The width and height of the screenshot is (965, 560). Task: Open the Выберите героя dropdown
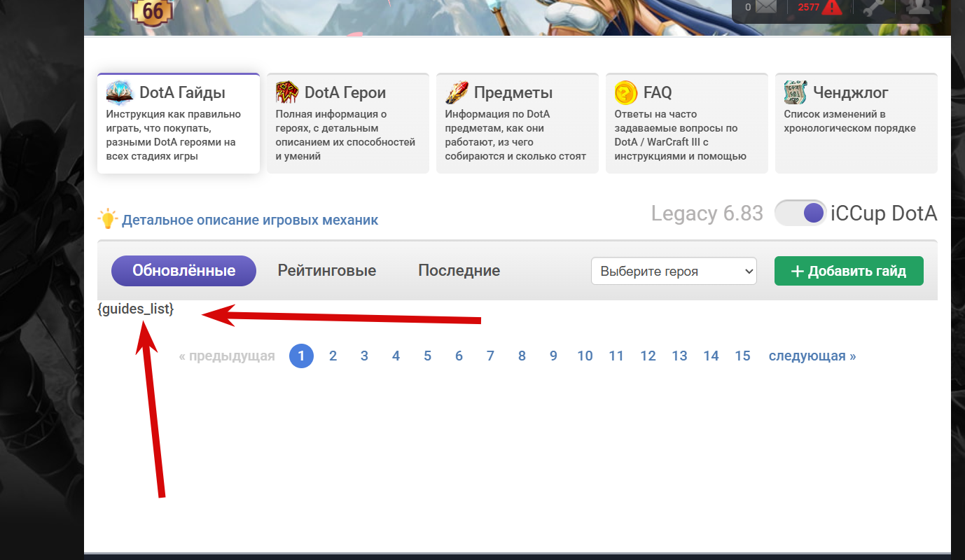pos(674,271)
